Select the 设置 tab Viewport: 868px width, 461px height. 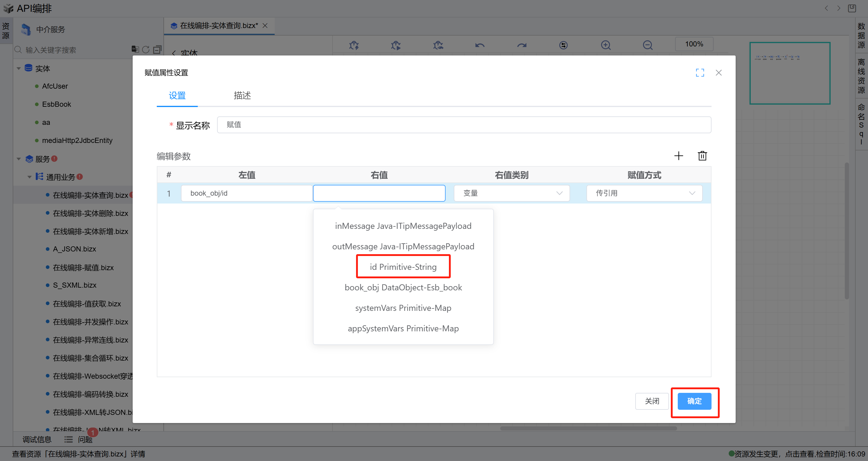pos(177,96)
